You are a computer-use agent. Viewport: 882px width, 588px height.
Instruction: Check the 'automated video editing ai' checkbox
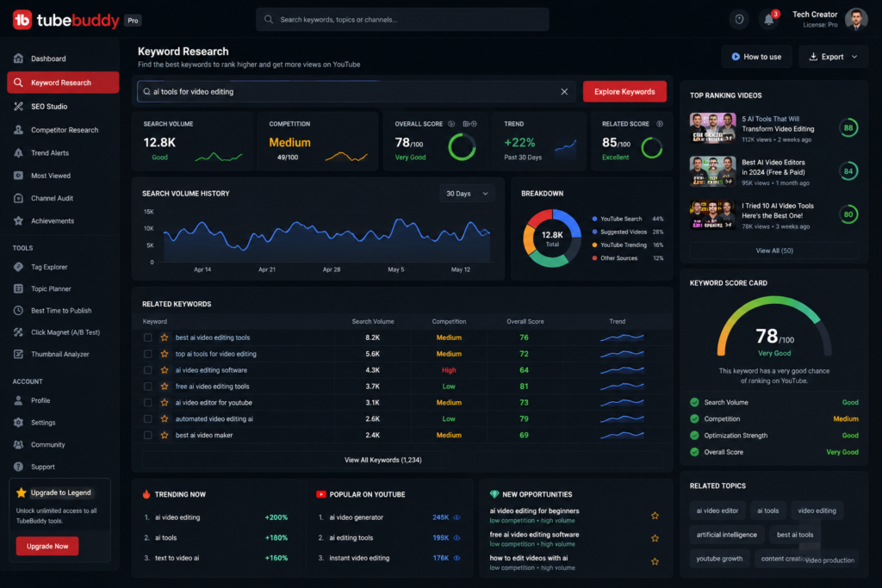147,418
